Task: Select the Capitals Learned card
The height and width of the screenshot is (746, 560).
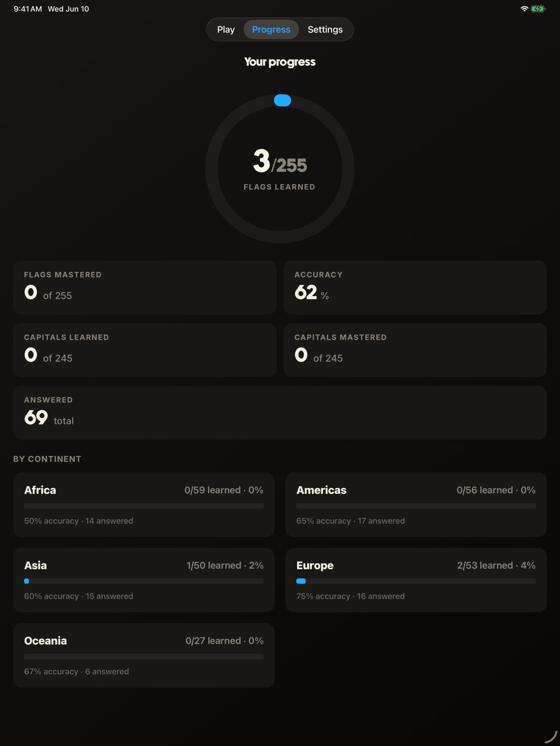Action: 145,350
